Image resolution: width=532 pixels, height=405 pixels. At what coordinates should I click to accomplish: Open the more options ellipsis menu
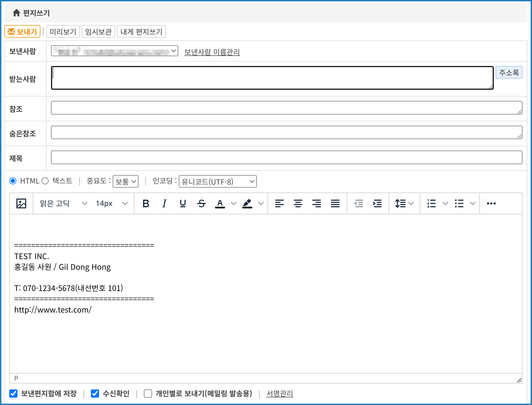click(x=491, y=203)
